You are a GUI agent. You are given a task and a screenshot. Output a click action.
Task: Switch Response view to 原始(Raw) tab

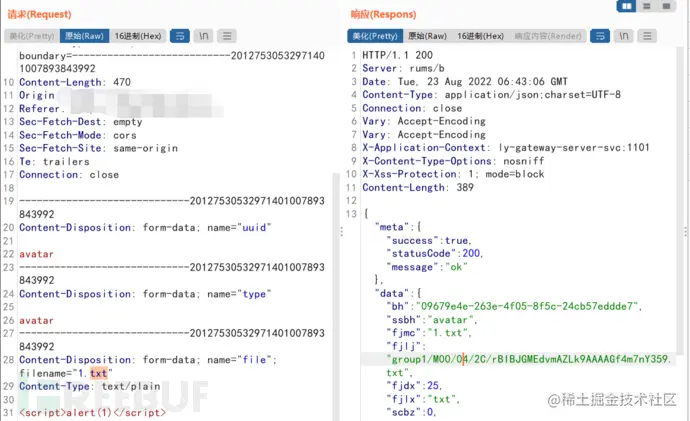427,36
